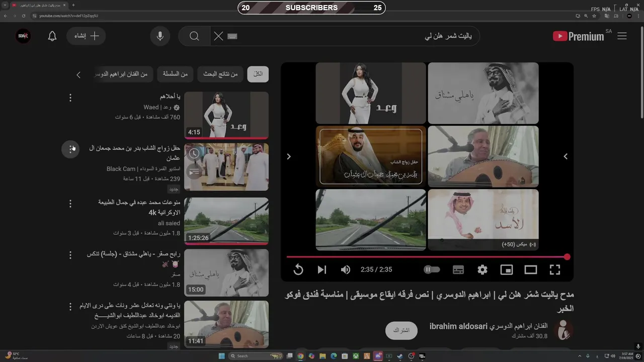The image size is (644, 362).
Task: Skip to the next video
Action: (x=322, y=270)
